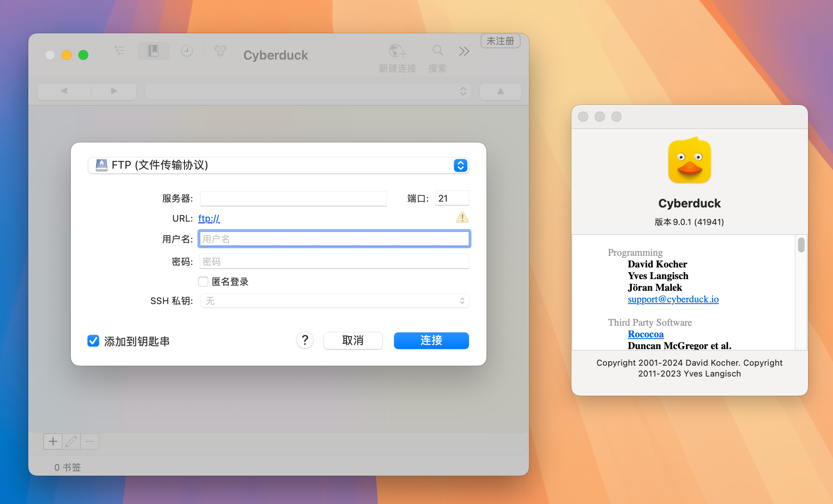The width and height of the screenshot is (833, 504).
Task: Click the Bonjour icon in the toolbar
Action: (x=220, y=51)
